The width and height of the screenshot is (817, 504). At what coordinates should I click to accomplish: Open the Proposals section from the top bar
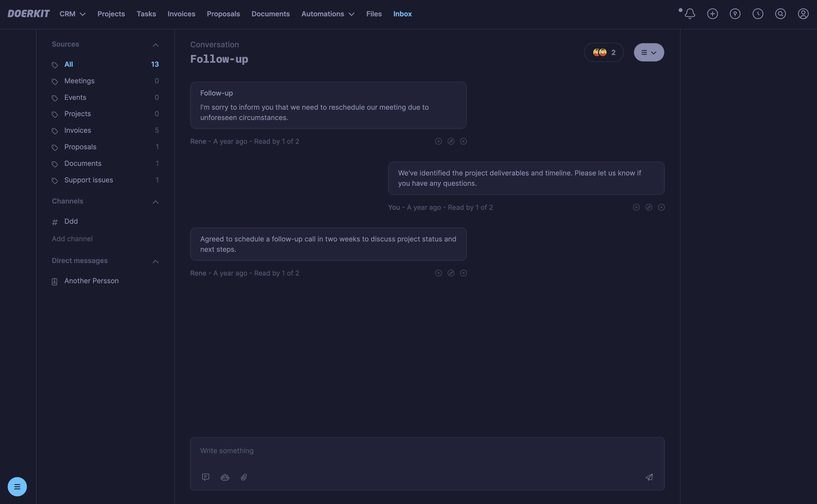[223, 14]
